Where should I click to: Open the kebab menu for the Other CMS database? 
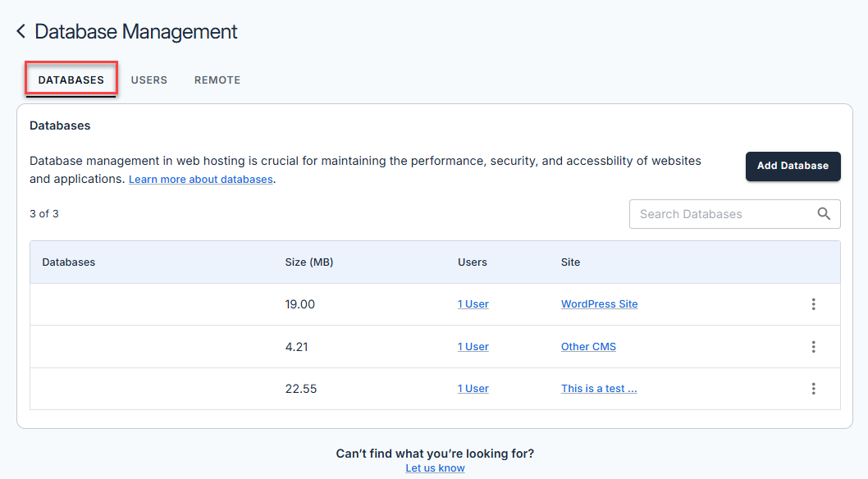pos(813,346)
